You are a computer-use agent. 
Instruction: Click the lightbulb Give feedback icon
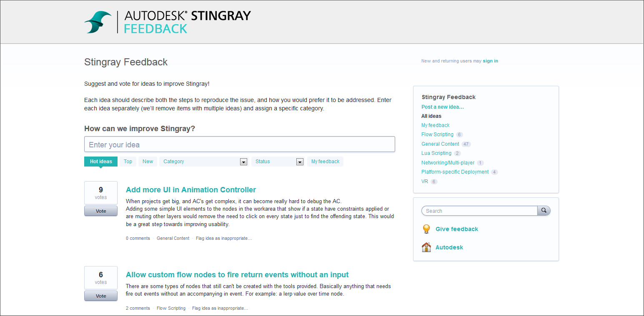point(426,229)
